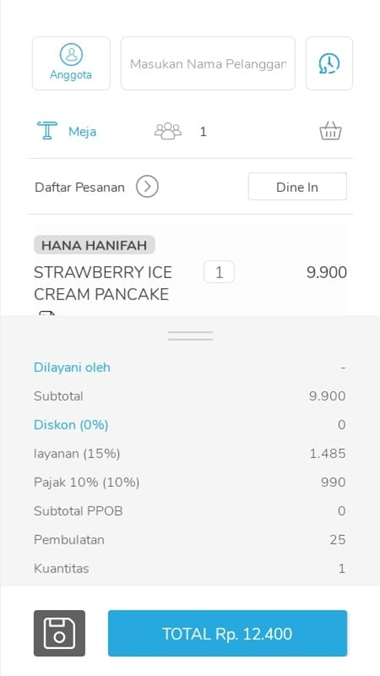This screenshot has height=676, width=380.
Task: Tap the HANA HANIFAH name tag
Action: [94, 245]
